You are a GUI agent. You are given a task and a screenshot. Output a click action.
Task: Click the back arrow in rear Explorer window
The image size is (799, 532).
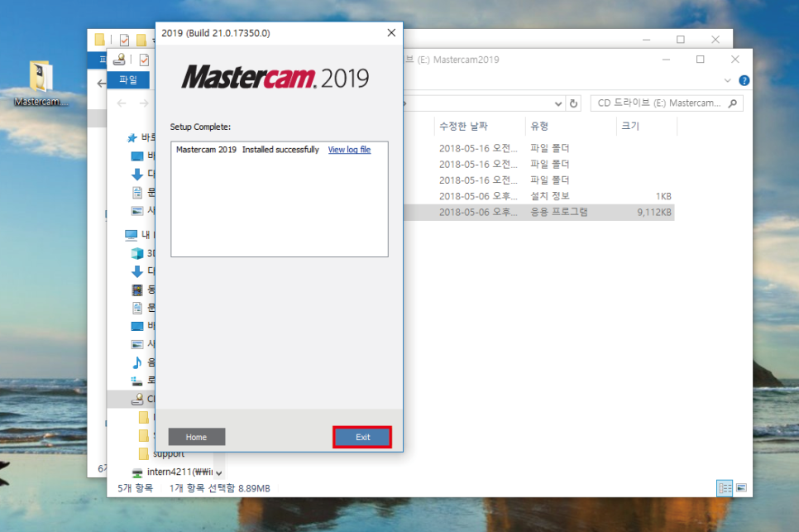point(101,84)
